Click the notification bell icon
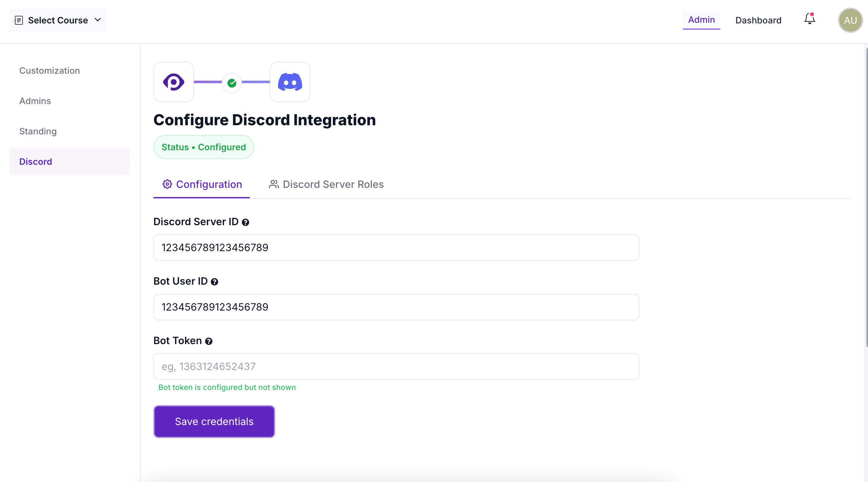Screen dimensions: 868x482 coord(809,19)
